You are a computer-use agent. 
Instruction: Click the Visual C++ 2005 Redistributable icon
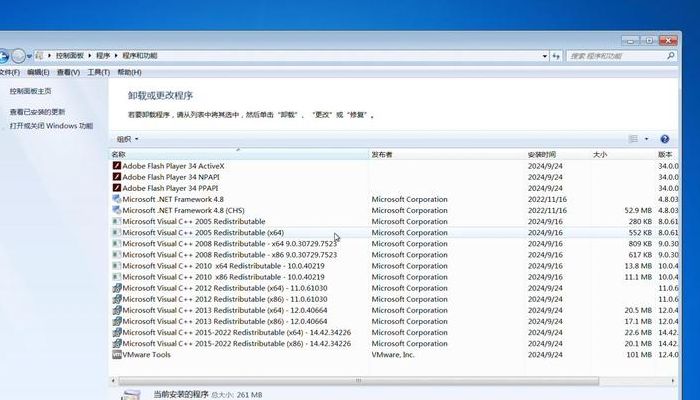point(117,221)
